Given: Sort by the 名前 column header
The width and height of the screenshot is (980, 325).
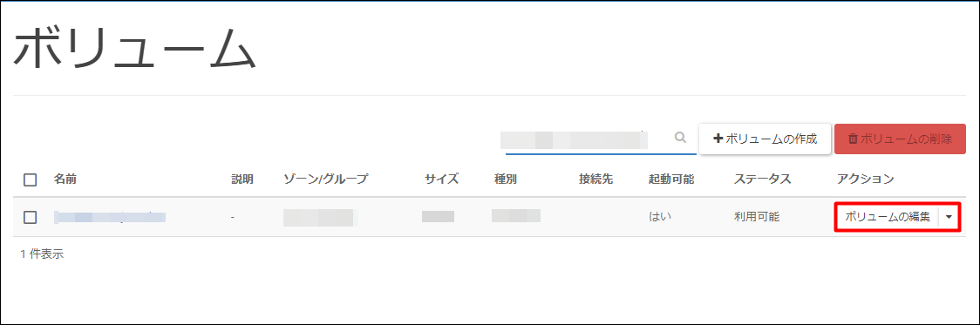Looking at the screenshot, I should (x=65, y=179).
